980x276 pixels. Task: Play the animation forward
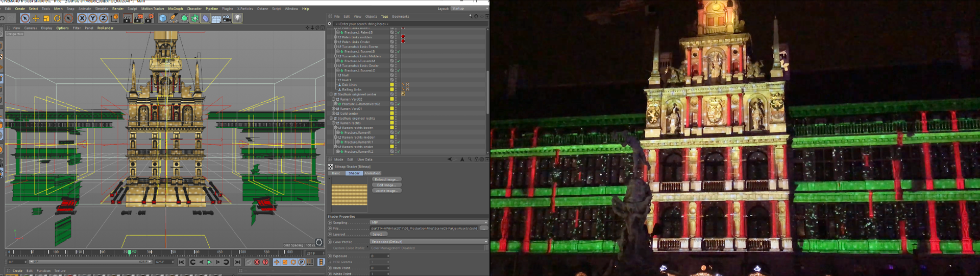tap(209, 262)
